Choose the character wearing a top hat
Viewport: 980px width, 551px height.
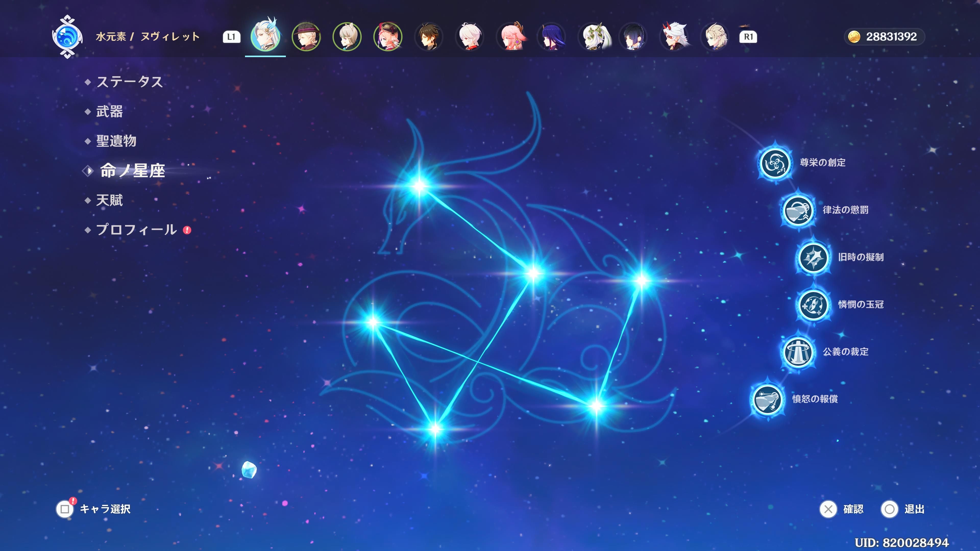tap(306, 37)
